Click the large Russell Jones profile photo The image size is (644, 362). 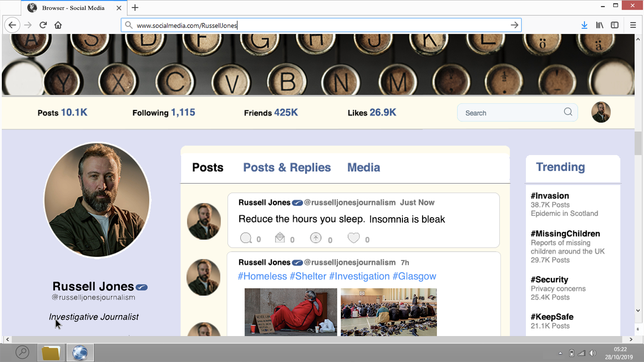point(97,200)
